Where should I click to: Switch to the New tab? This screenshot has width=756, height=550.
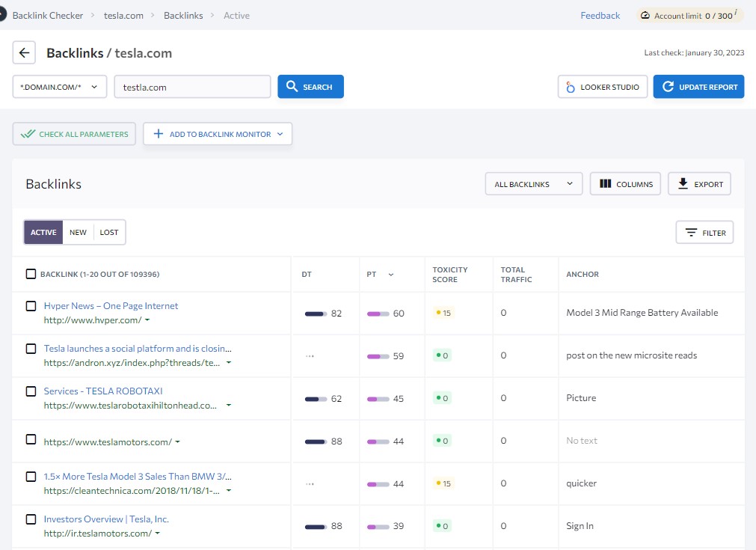pos(78,233)
